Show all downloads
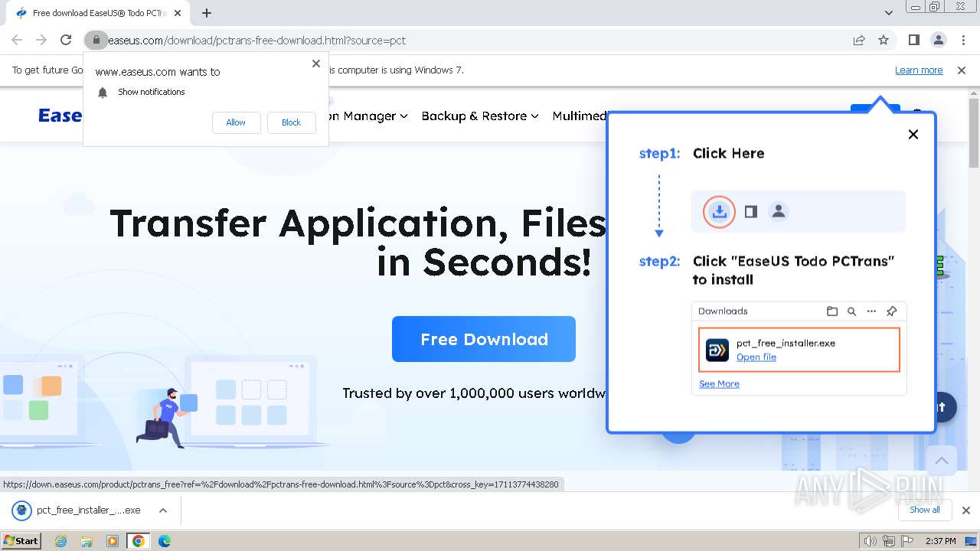The width and height of the screenshot is (980, 551). 925,510
